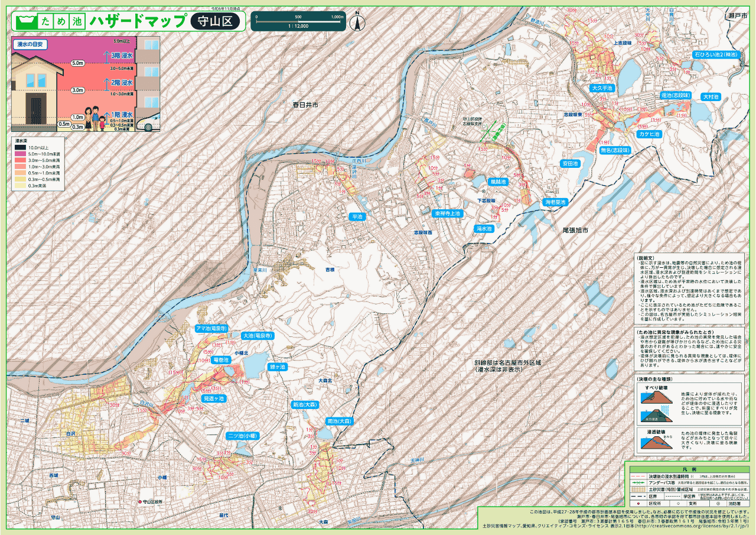The height and width of the screenshot is (535, 756).
Task: Click the white car in the flood guide
Action: click(150, 125)
